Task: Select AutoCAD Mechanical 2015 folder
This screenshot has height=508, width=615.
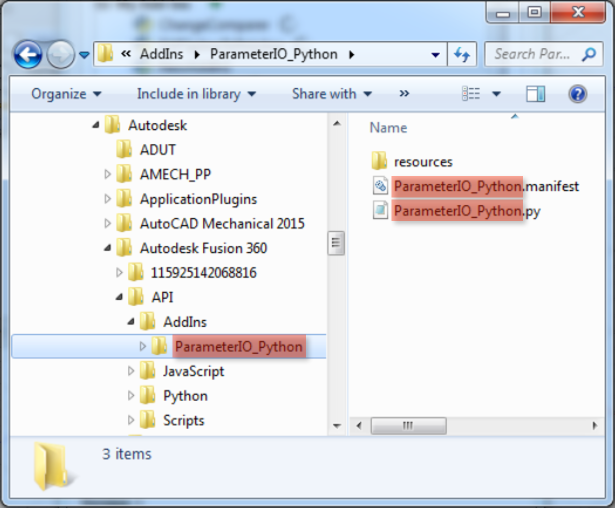Action: coord(222,223)
